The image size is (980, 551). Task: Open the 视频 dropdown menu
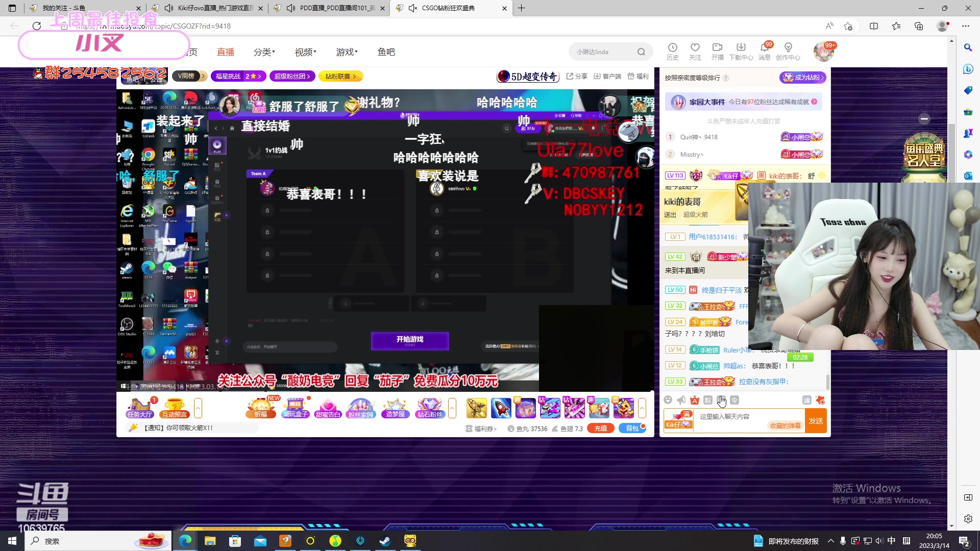305,52
